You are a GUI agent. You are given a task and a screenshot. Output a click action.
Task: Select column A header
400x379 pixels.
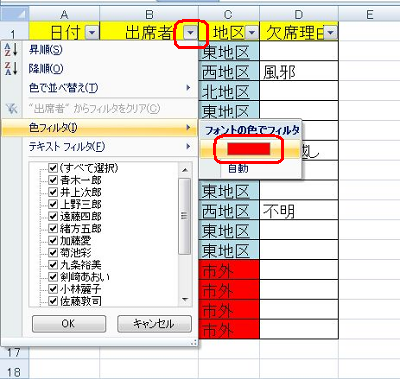(64, 14)
